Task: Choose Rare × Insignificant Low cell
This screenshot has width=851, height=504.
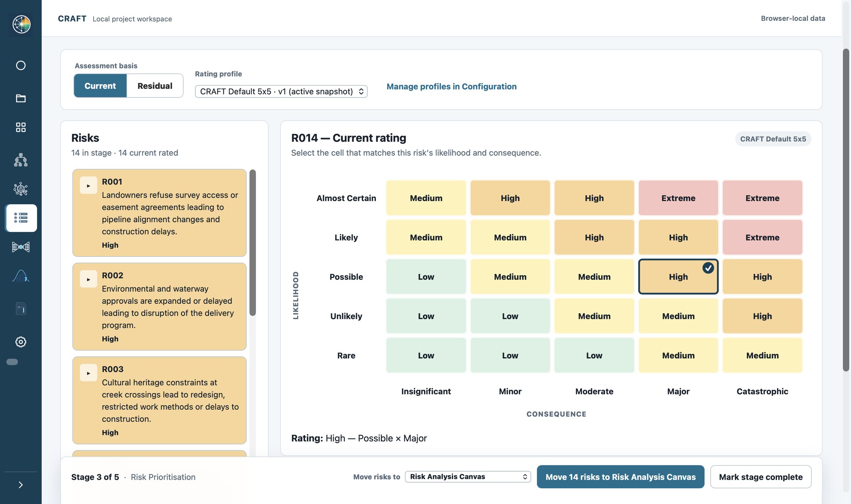Action: click(x=426, y=355)
